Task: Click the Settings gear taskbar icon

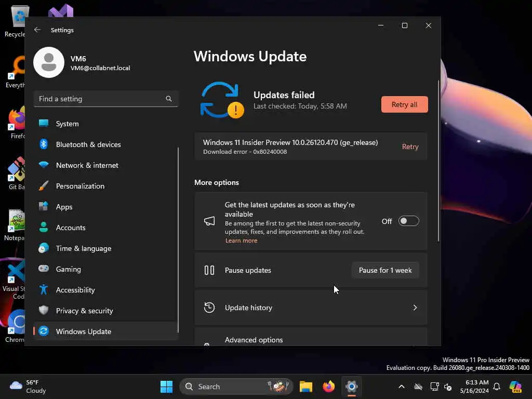Action: pyautogui.click(x=352, y=387)
